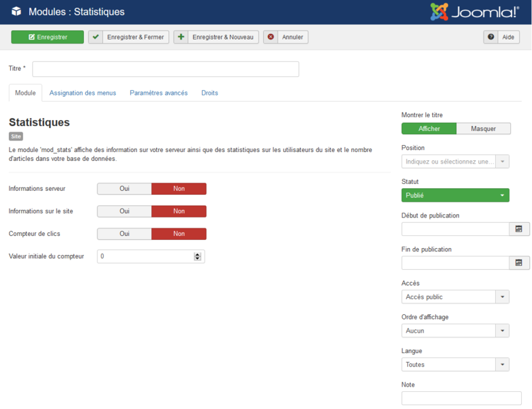Set Informations sur le site to Non

click(x=179, y=211)
